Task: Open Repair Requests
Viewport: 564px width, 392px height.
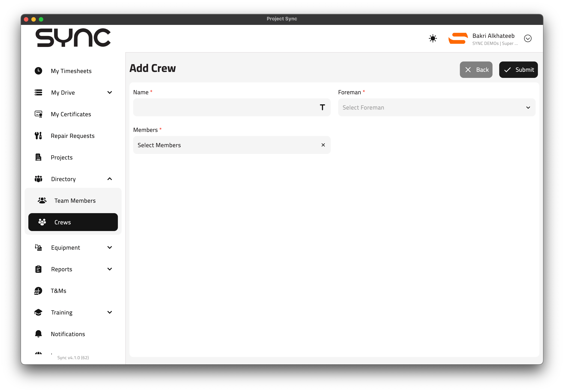Action: click(73, 136)
